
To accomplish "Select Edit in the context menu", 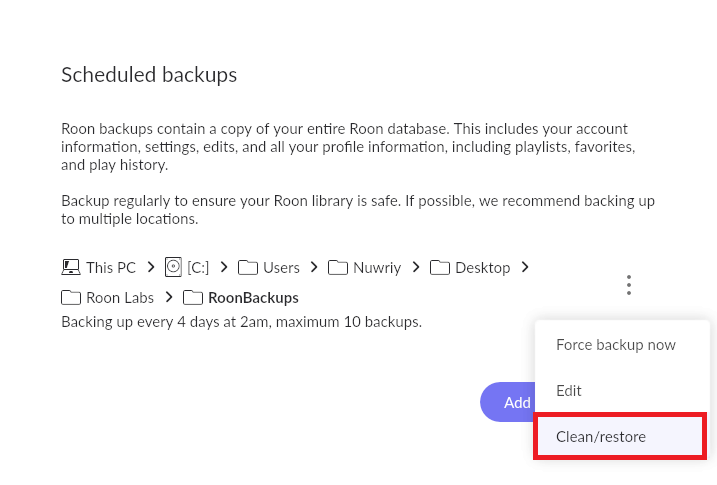I will coord(569,391).
